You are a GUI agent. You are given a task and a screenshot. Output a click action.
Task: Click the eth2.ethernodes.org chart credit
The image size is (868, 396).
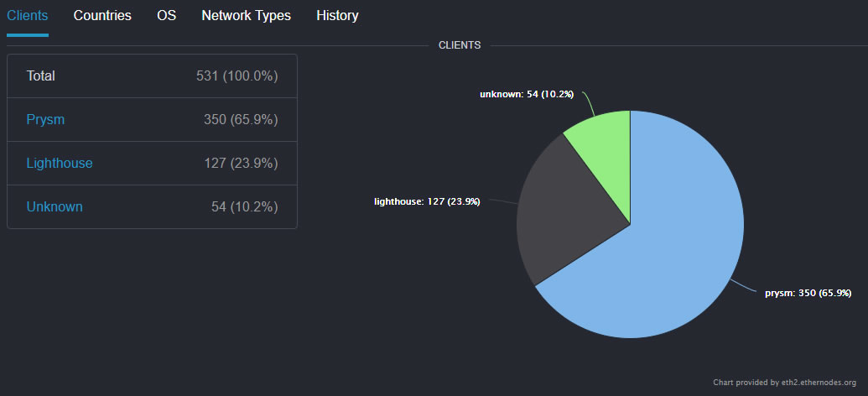pos(784,382)
